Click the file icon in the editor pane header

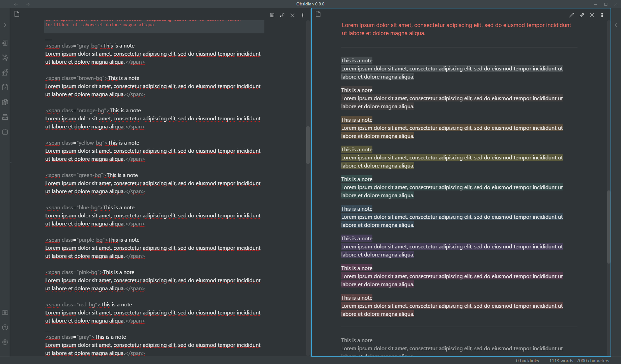tap(17, 14)
